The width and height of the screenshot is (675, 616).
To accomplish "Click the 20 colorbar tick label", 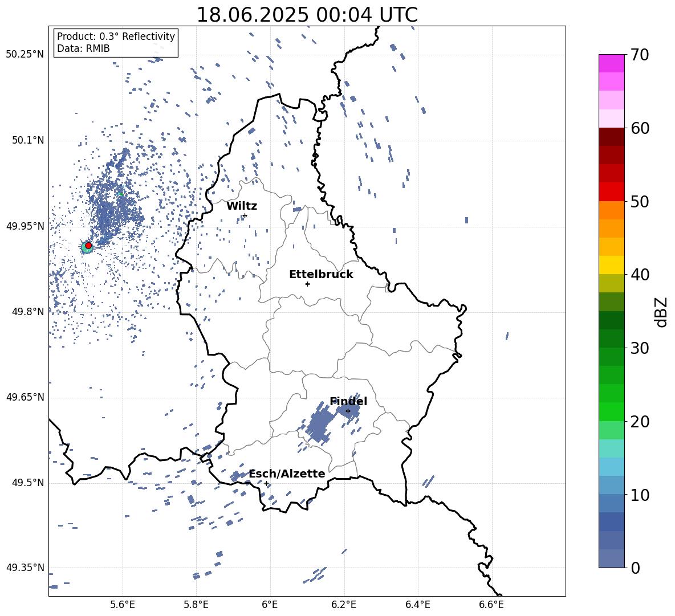I will [640, 422].
